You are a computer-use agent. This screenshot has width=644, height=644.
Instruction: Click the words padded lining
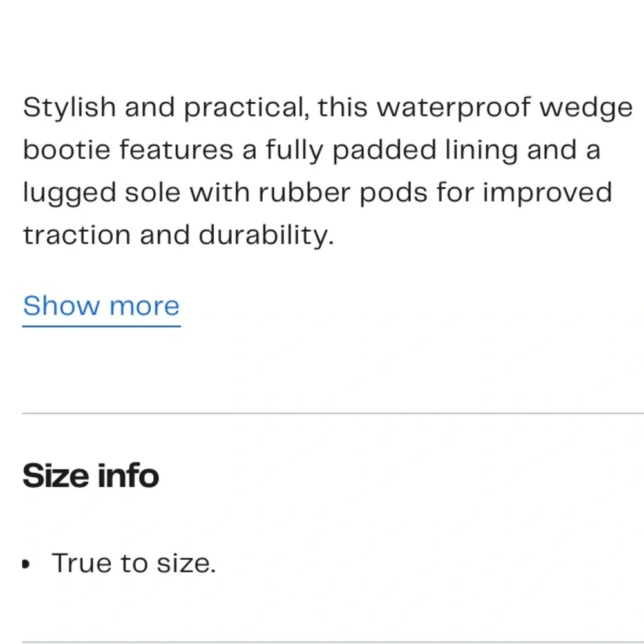click(425, 150)
